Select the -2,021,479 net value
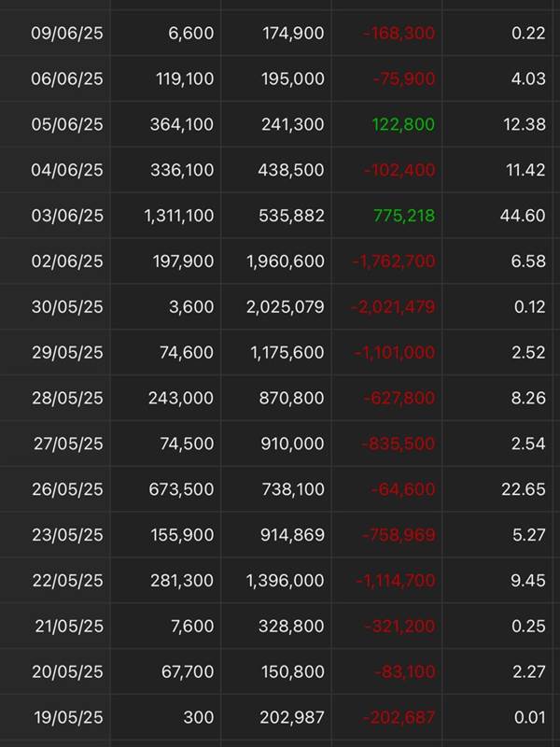The width and height of the screenshot is (560, 747). click(x=393, y=307)
